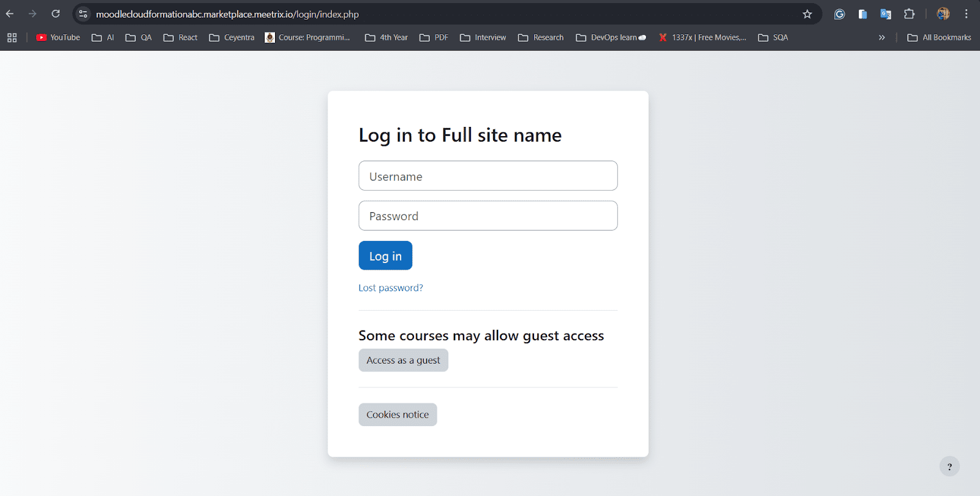This screenshot has width=980, height=496.
Task: Open the help question-mark button
Action: 949,467
